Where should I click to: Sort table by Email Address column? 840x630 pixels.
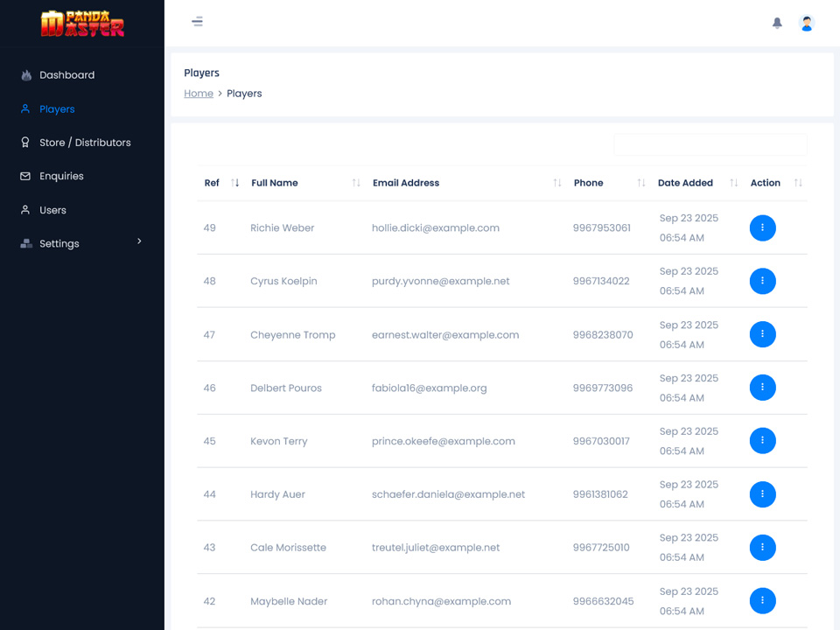point(406,183)
